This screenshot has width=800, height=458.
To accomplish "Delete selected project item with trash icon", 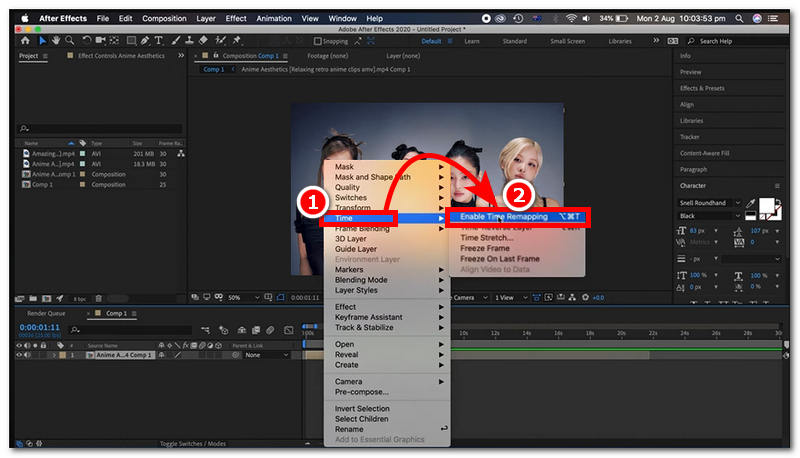I will click(97, 298).
